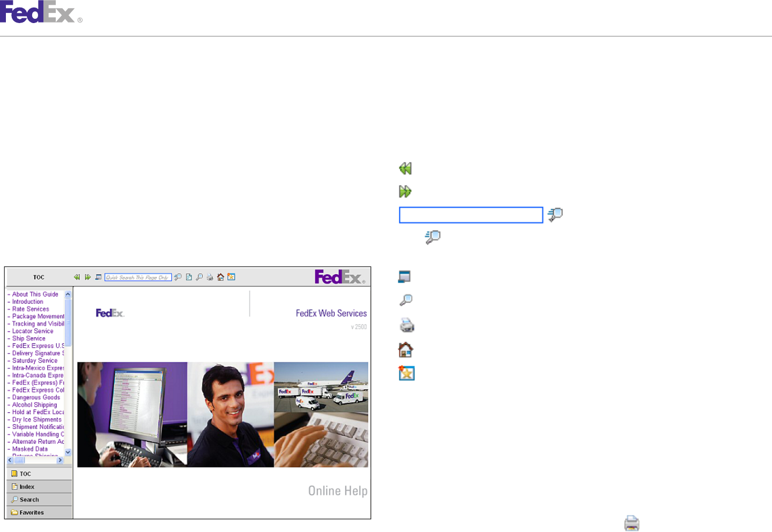This screenshot has height=532, width=772.
Task: Open the Locator Service topic
Action: [33, 331]
